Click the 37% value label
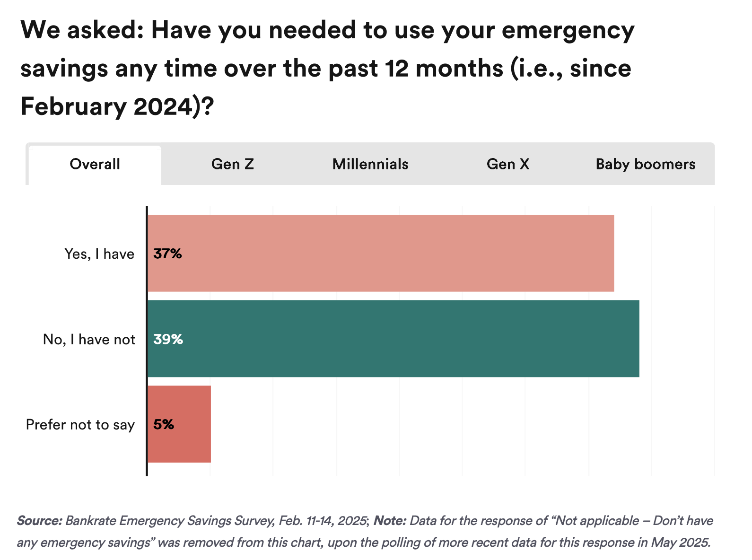The height and width of the screenshot is (560, 752). click(x=167, y=254)
